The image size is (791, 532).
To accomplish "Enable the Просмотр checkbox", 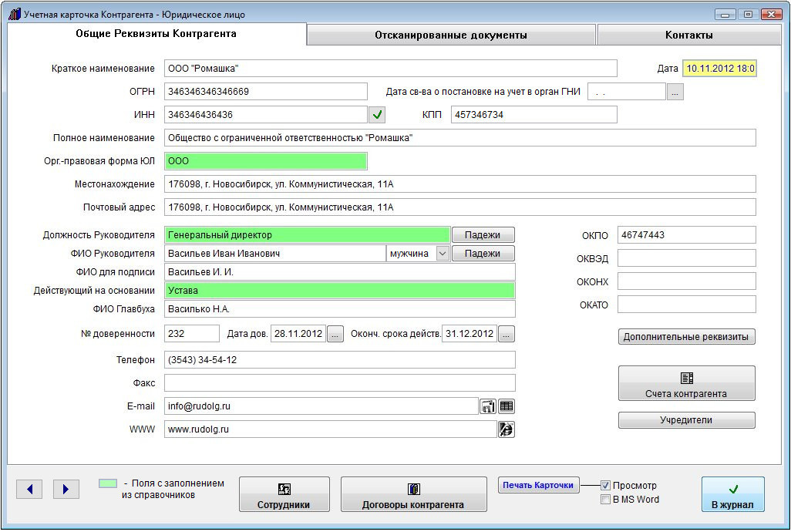I will 605,486.
